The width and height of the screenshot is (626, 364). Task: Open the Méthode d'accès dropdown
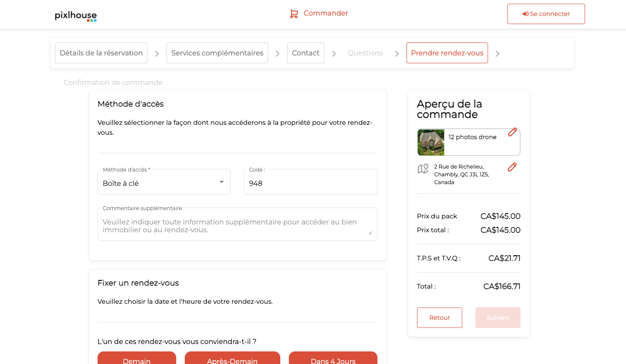[x=164, y=182]
